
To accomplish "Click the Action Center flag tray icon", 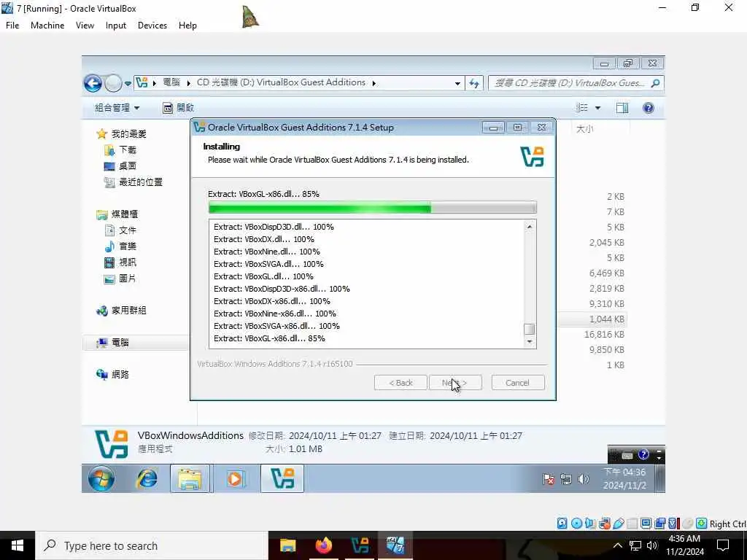I will (x=549, y=479).
